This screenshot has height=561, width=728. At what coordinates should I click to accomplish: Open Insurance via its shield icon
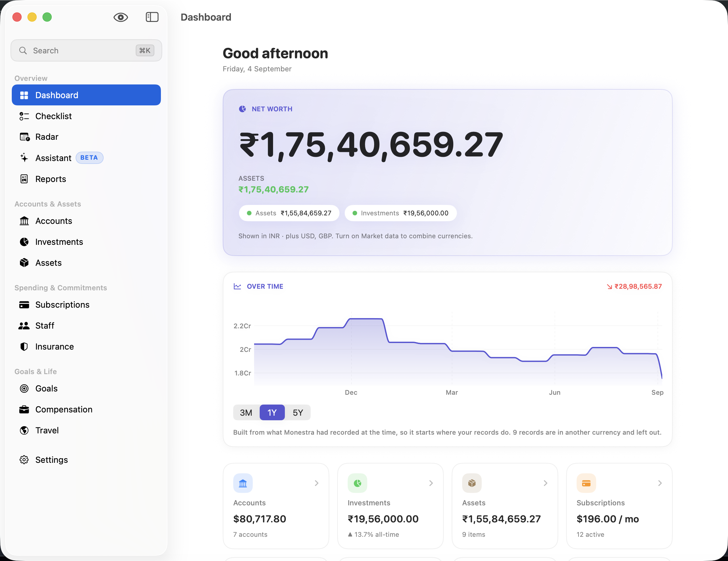pos(24,347)
